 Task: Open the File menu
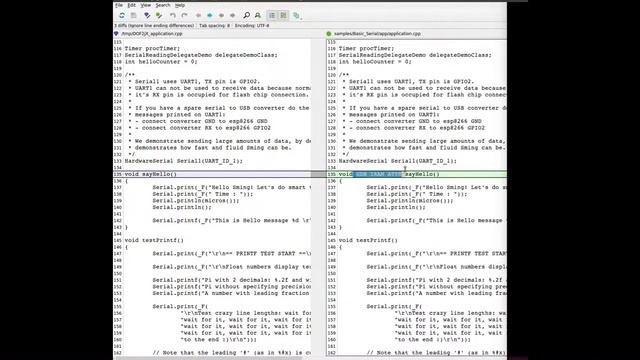point(119,5)
